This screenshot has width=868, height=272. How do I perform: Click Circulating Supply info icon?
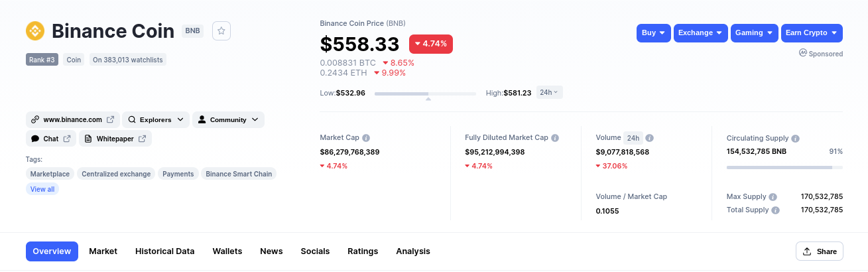(x=796, y=139)
